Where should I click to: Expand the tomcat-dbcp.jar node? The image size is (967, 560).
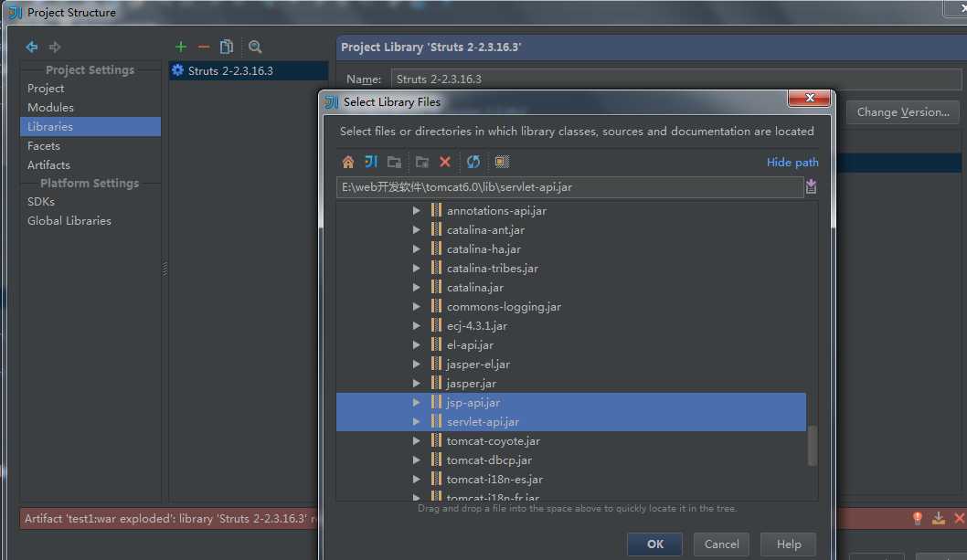(x=417, y=460)
